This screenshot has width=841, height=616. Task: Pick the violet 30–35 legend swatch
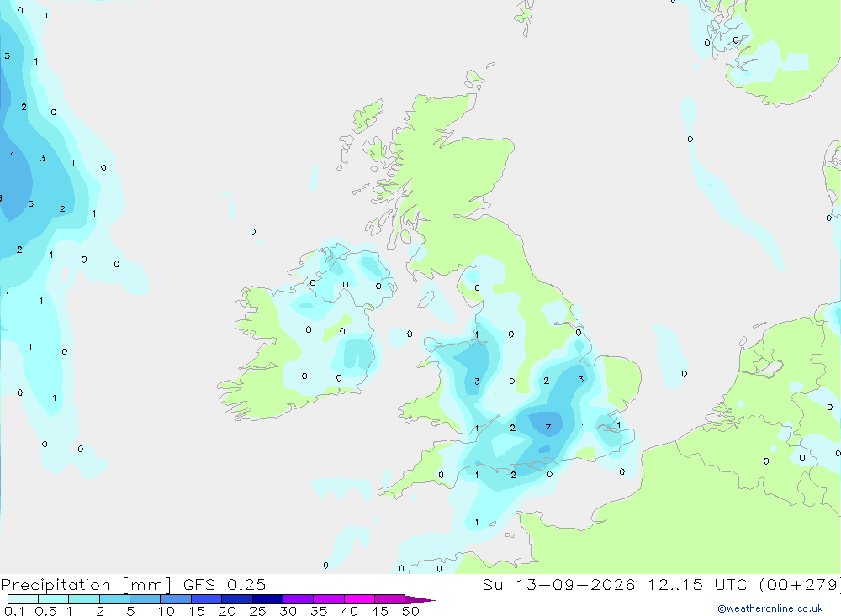(299, 599)
